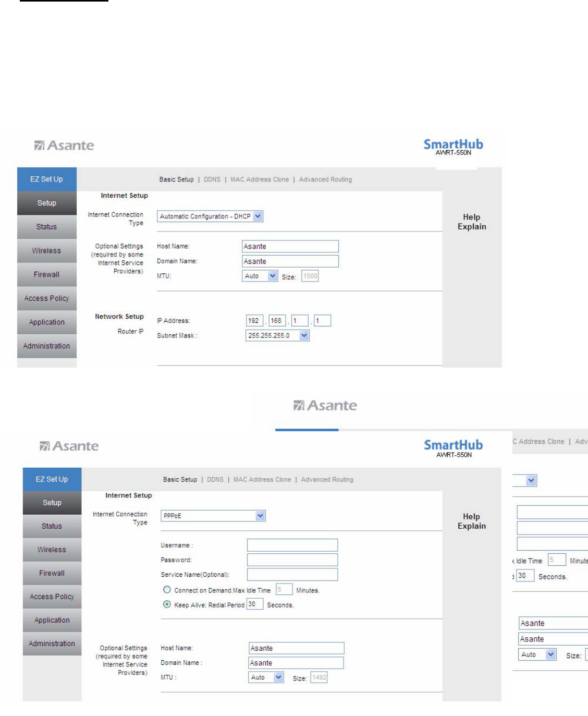Open Application in the PPPoE screen sidebar
The image size is (588, 716).
pyautogui.click(x=52, y=620)
